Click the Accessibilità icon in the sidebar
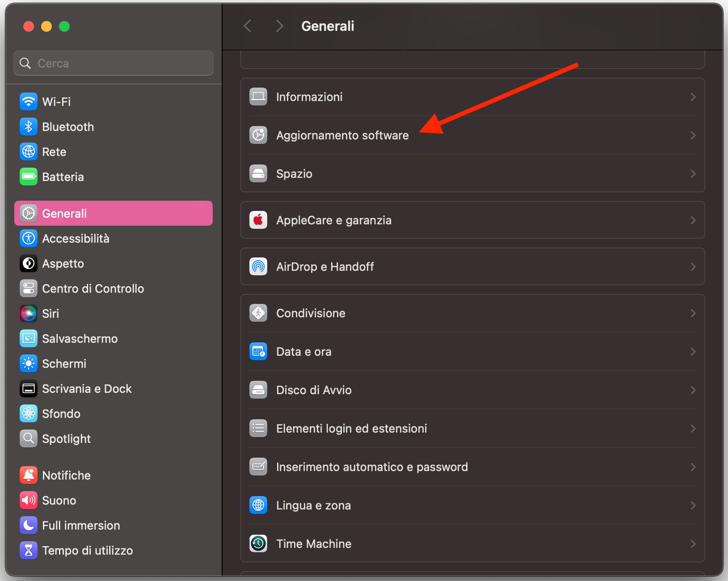 28,238
